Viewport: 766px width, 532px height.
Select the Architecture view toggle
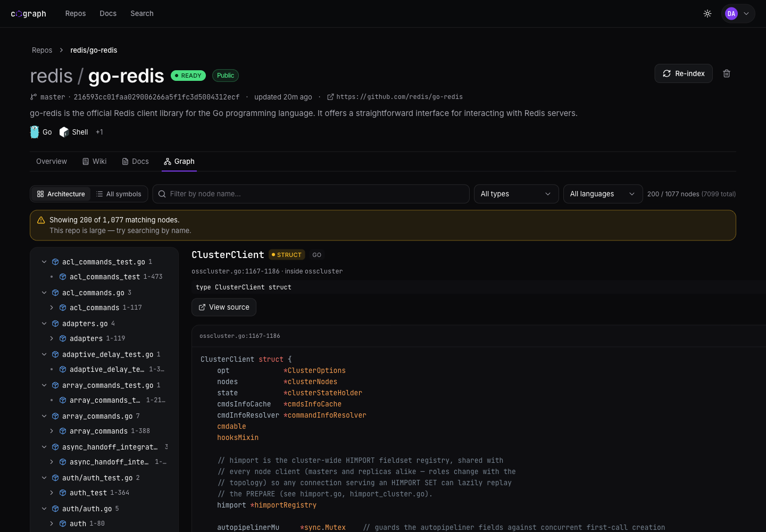click(x=61, y=194)
